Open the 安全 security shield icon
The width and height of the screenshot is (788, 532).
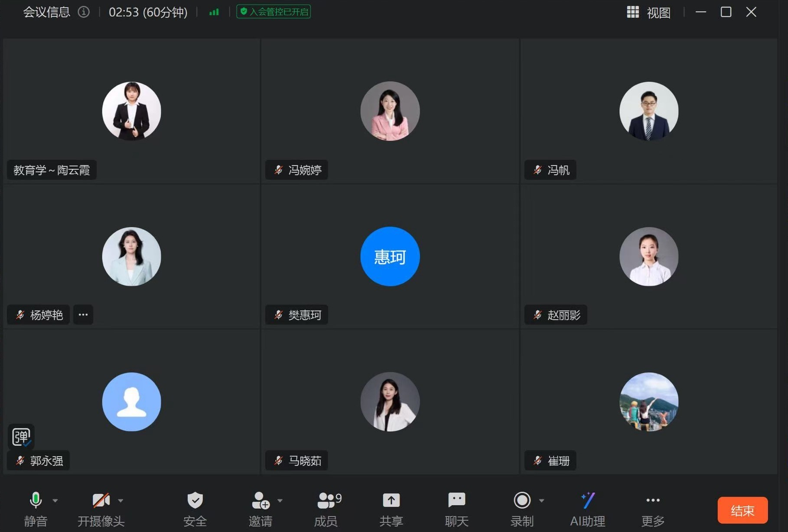click(x=195, y=501)
